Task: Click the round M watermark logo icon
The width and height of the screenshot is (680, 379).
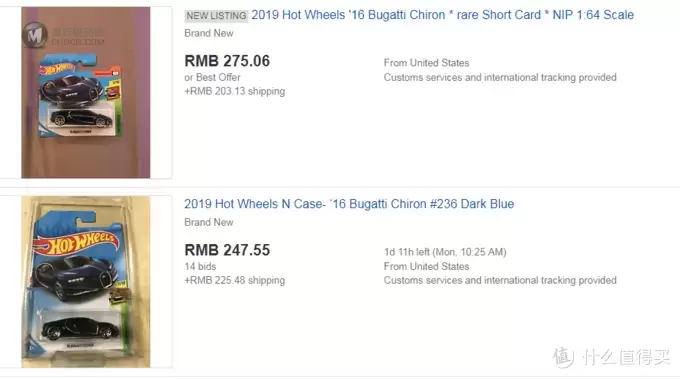Action: (x=35, y=35)
